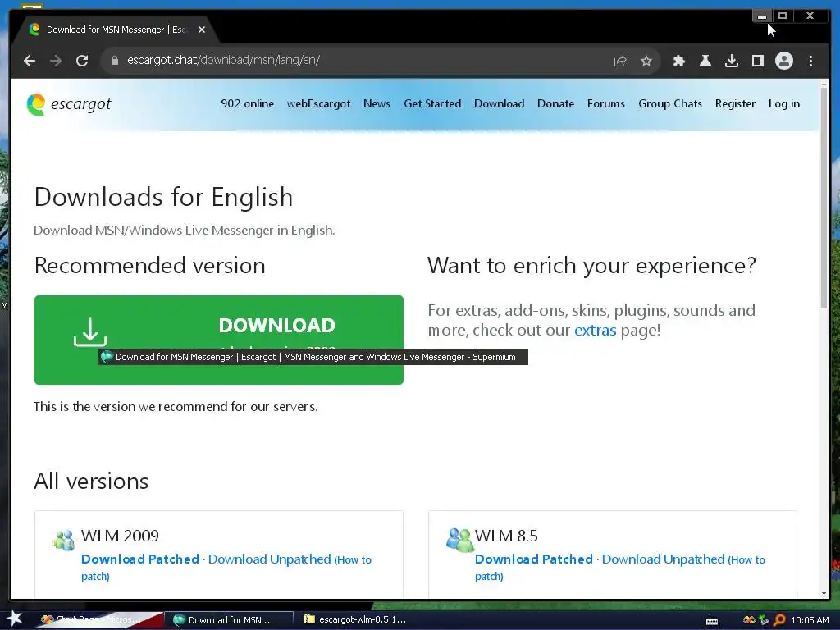840x630 pixels.
Task: Open webEscargot from the nav bar
Action: pos(318,103)
